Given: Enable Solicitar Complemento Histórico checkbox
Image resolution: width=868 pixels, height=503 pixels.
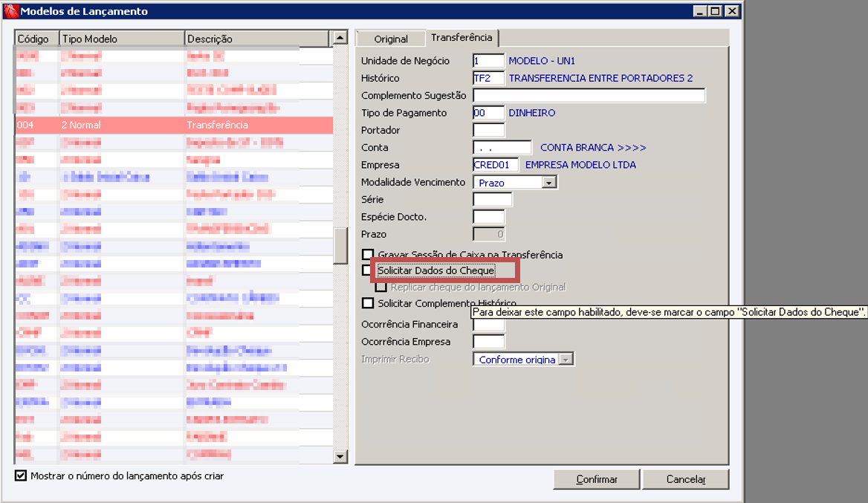Looking at the screenshot, I should tap(368, 303).
